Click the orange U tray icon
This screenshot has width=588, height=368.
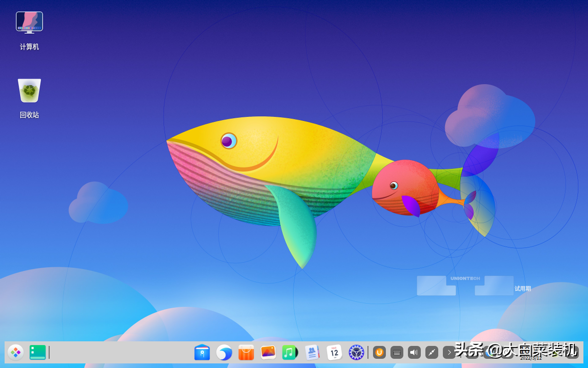click(x=379, y=352)
